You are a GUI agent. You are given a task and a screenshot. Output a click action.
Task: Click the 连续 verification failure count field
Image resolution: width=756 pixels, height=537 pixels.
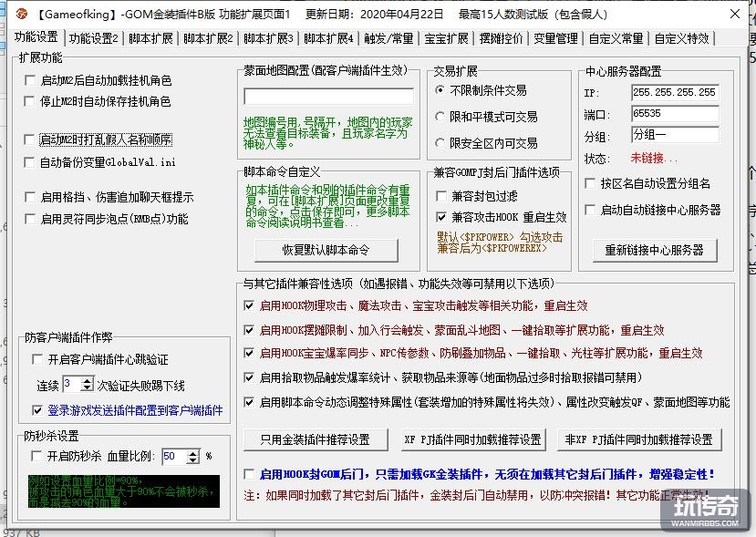click(72, 385)
